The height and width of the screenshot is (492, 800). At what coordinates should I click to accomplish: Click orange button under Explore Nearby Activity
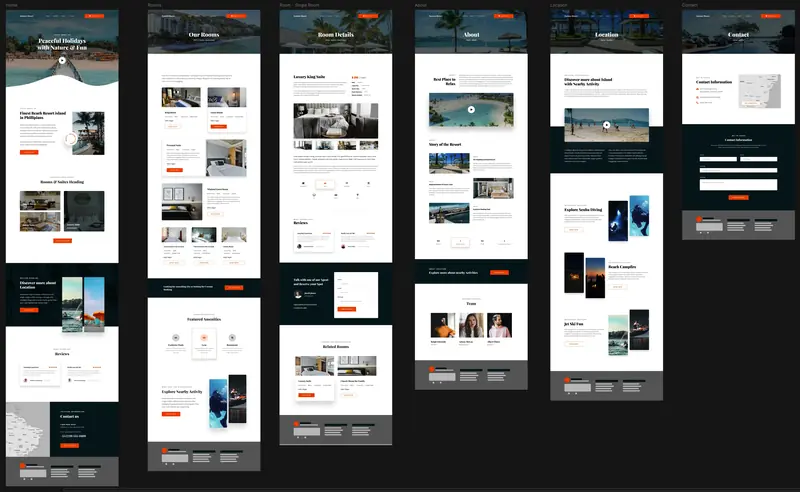tap(171, 414)
